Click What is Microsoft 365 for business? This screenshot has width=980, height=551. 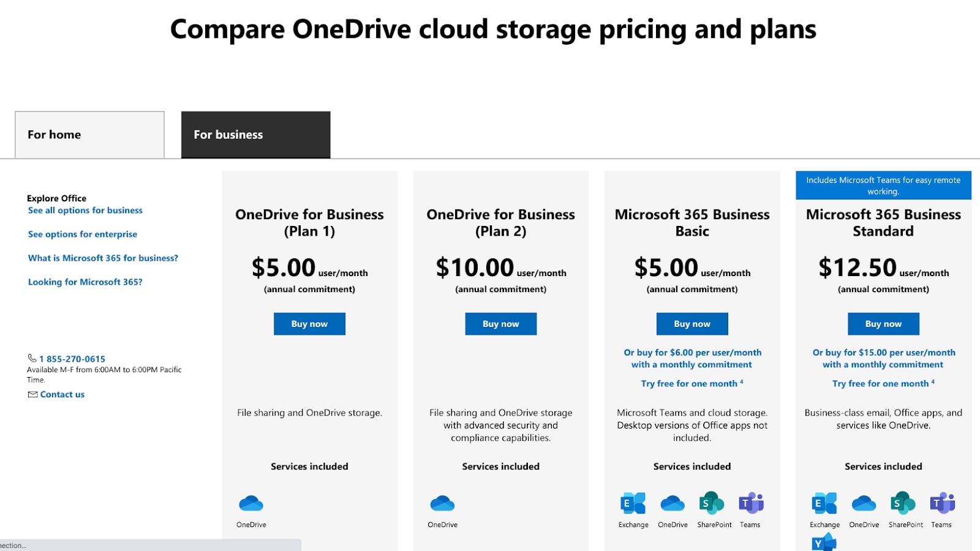102,258
